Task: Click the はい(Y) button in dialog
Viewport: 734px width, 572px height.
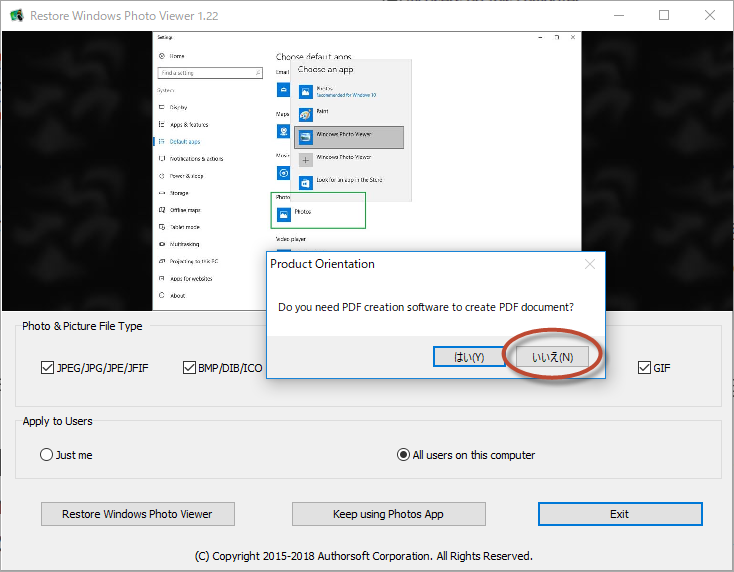Action: pos(469,357)
